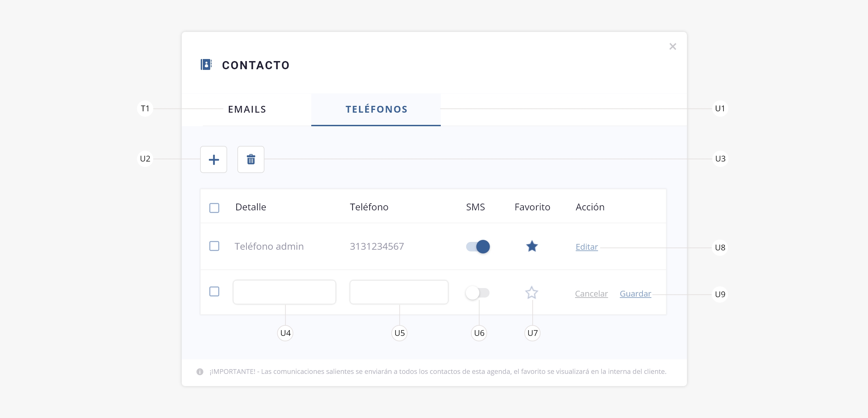This screenshot has height=418, width=868.
Task: Click the plus icon to add phone
Action: coord(214,159)
